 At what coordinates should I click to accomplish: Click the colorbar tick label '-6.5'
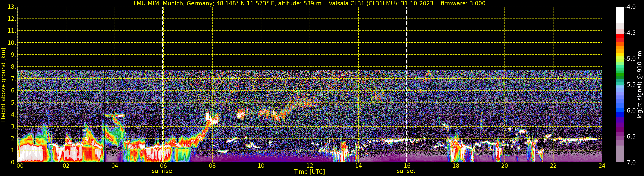(x=630, y=137)
